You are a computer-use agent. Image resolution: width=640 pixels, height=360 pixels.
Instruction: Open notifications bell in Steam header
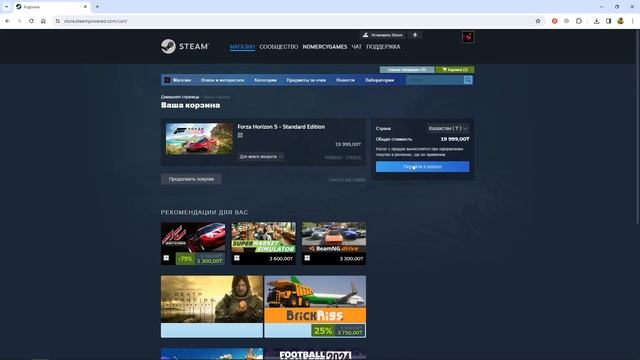[x=415, y=35]
